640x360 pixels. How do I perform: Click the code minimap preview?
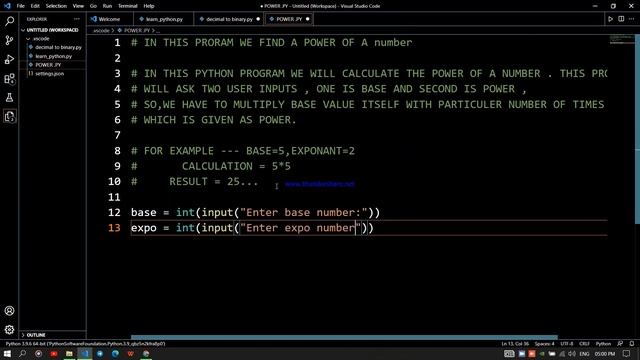click(x=622, y=40)
